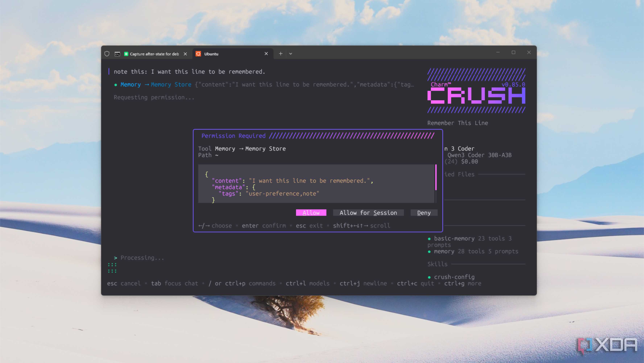The width and height of the screenshot is (644, 363).
Task: Click the green status dot beside memory
Action: tap(429, 252)
